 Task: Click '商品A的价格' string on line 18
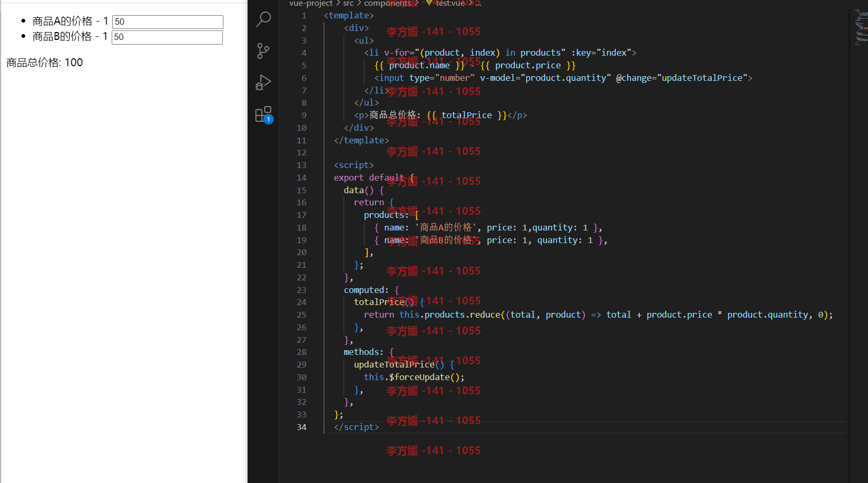pos(445,228)
